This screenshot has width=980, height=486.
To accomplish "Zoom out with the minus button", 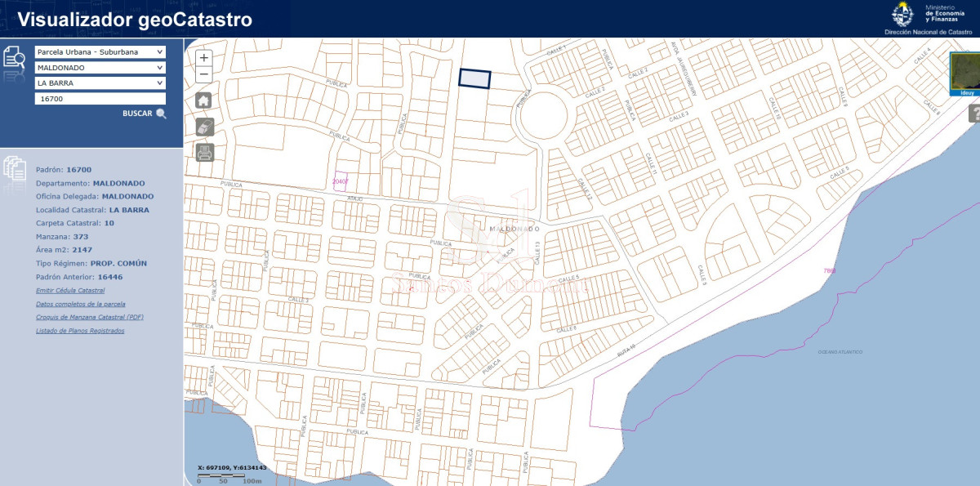I will coord(204,74).
